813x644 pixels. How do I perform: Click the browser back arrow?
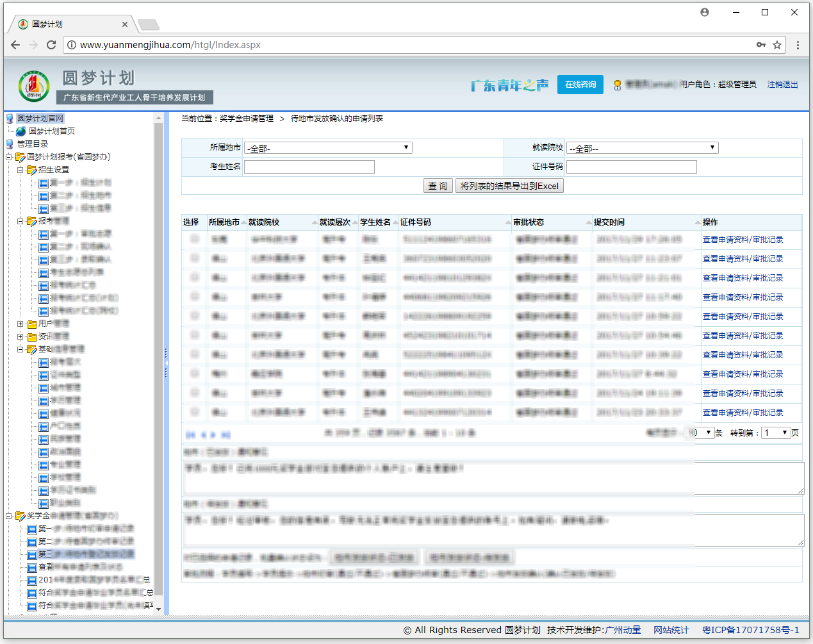click(15, 45)
